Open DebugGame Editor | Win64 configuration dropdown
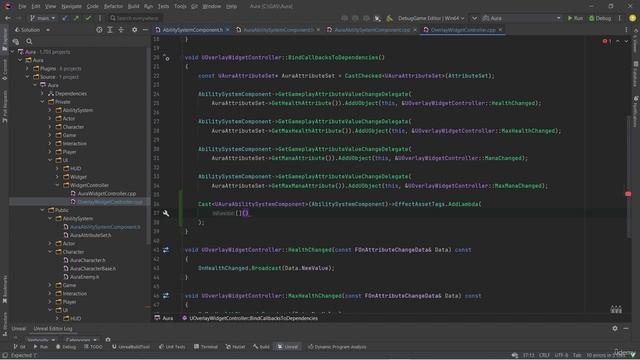This screenshot has height=360, width=640. click(431, 18)
